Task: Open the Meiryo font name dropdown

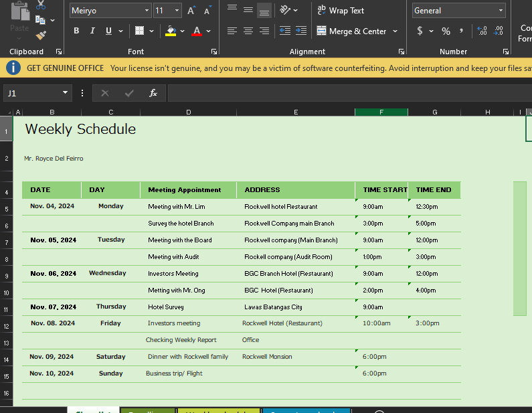Action: [147, 11]
